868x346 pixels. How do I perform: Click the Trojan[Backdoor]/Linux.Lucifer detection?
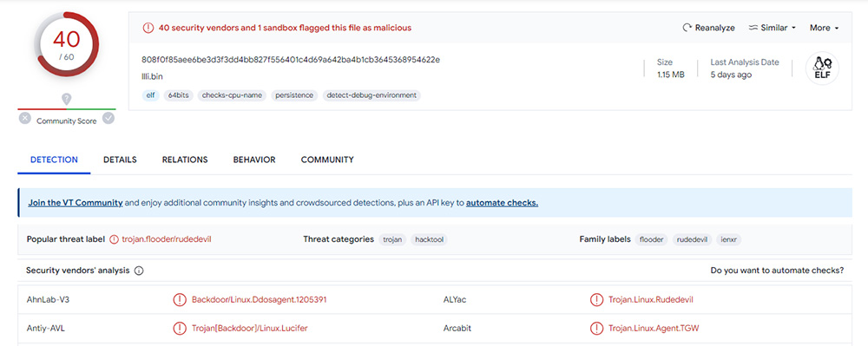click(250, 329)
